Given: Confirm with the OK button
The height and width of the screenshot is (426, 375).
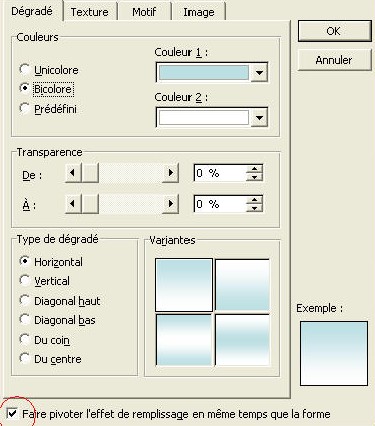Looking at the screenshot, I should pos(334,31).
